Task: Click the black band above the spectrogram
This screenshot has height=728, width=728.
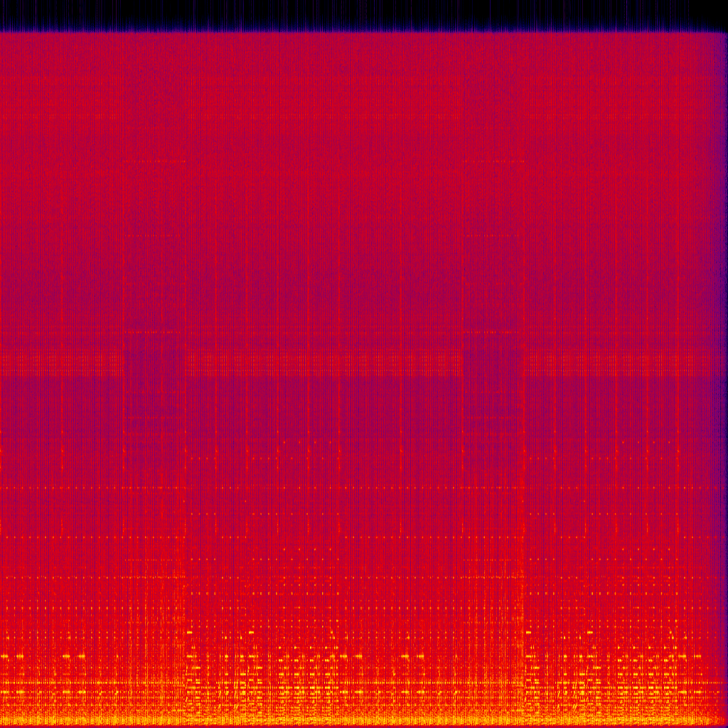Action: coord(364,14)
